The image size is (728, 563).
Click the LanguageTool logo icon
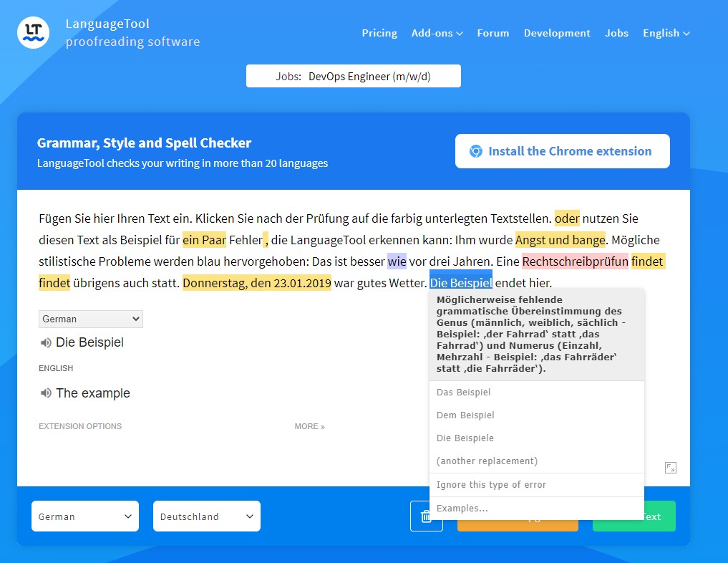pos(33,32)
